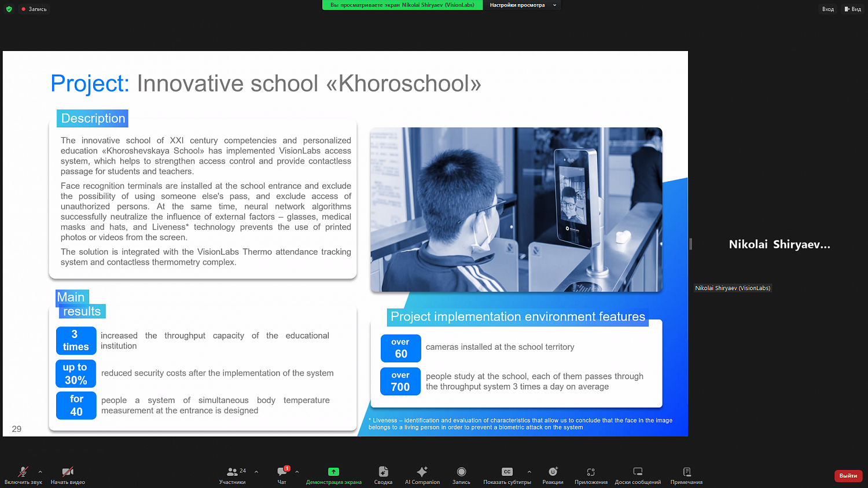Click the Main results heading
Image resolution: width=868 pixels, height=488 pixels.
(x=80, y=304)
